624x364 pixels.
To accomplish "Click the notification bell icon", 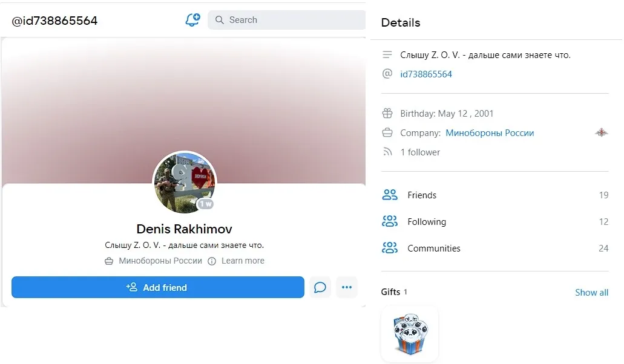I will 192,20.
